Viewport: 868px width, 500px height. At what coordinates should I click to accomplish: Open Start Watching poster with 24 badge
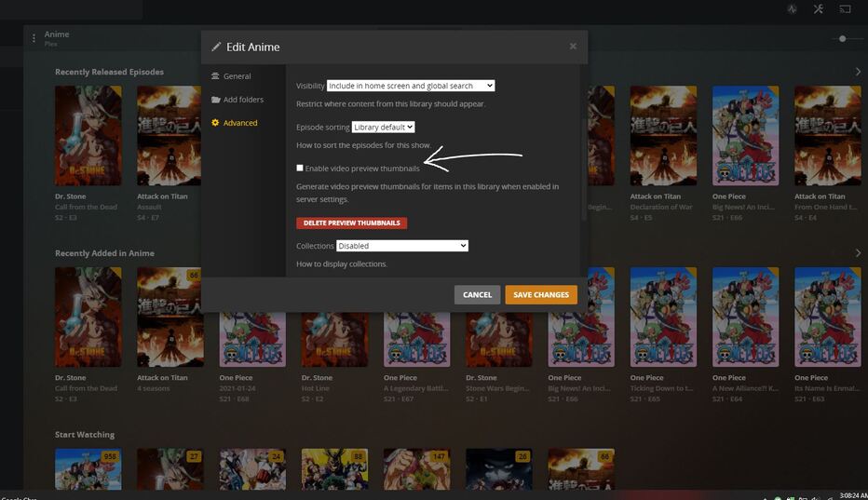[252, 469]
